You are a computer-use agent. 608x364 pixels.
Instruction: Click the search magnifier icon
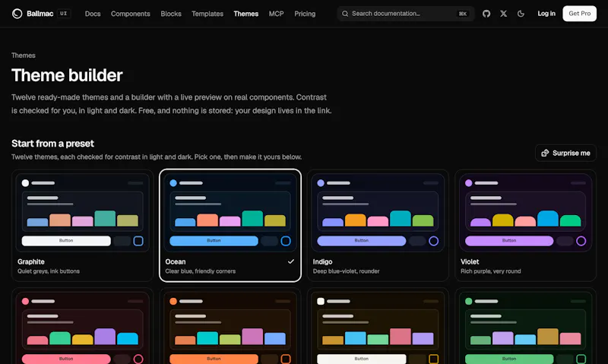click(x=345, y=14)
